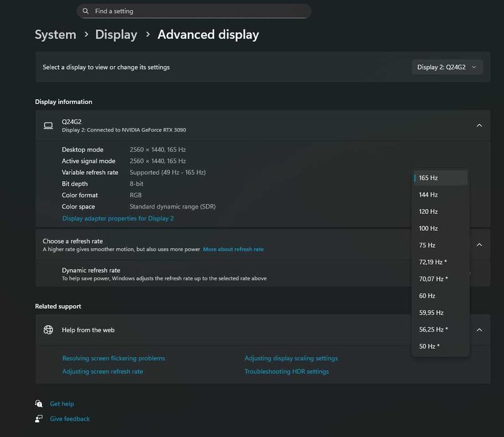
Task: Click the Advanced display heading
Action: click(x=208, y=34)
